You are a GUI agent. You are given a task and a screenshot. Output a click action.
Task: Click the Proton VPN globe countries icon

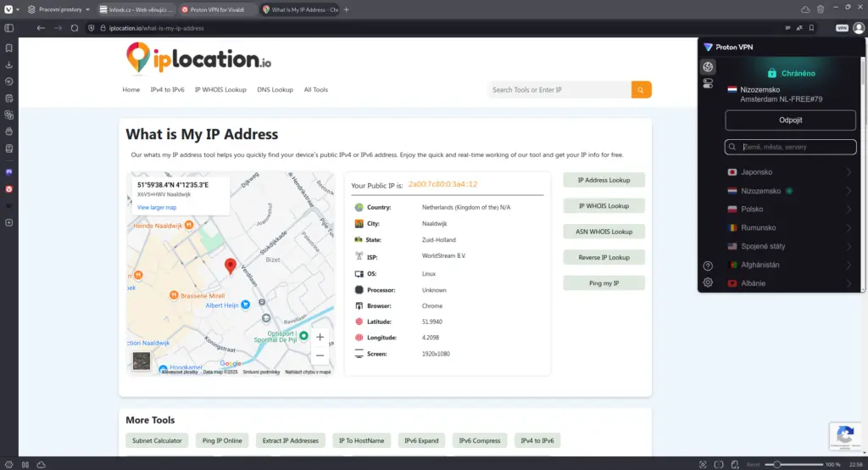click(x=709, y=67)
